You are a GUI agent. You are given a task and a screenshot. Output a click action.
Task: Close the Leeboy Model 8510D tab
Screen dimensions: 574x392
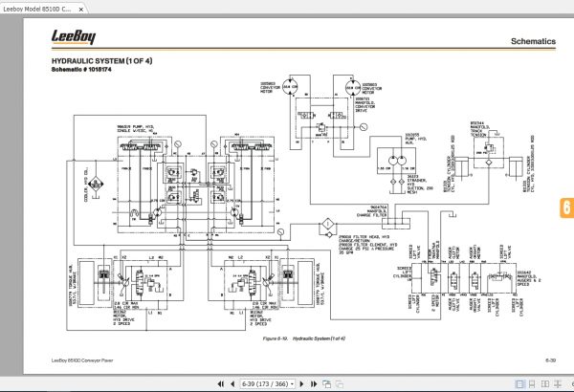81,10
